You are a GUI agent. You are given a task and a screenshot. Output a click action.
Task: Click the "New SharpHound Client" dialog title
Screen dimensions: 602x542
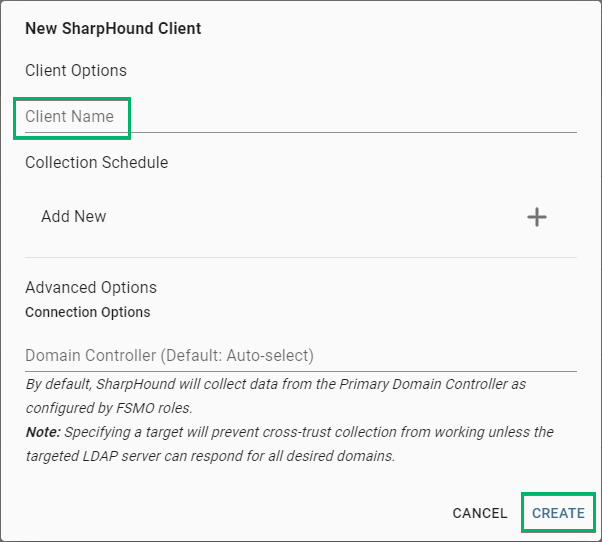click(113, 28)
